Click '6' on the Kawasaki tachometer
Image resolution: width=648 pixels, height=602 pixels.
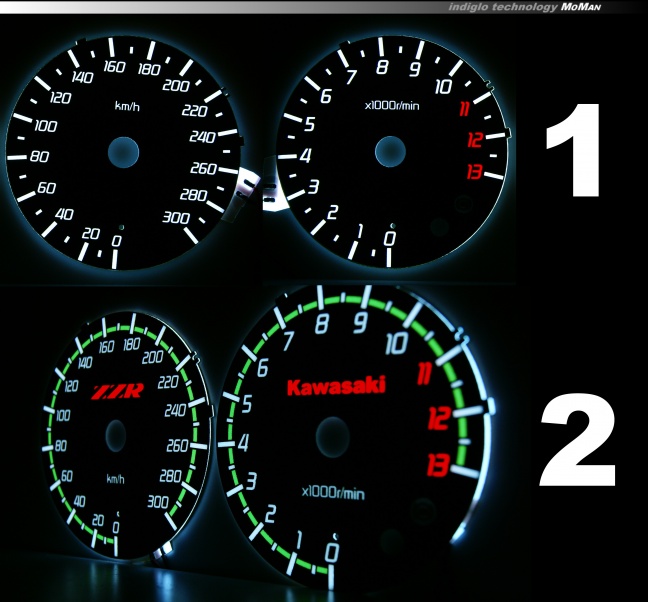pos(263,367)
